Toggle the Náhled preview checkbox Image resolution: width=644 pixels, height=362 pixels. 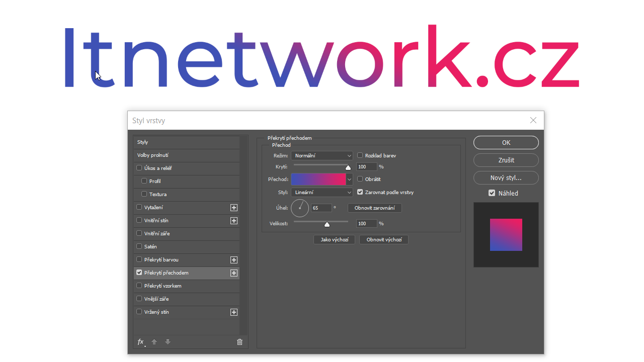(x=492, y=193)
